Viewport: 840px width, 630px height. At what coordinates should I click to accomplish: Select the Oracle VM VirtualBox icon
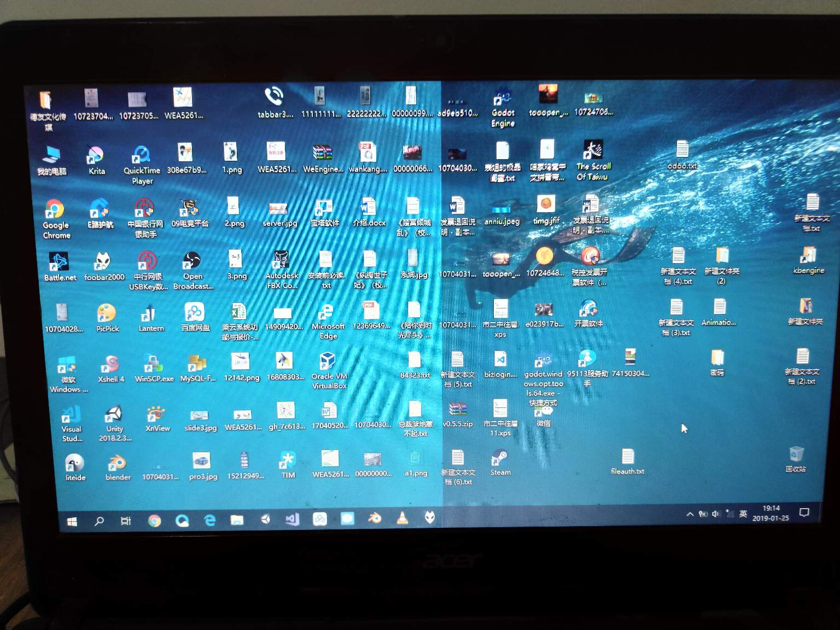328,363
